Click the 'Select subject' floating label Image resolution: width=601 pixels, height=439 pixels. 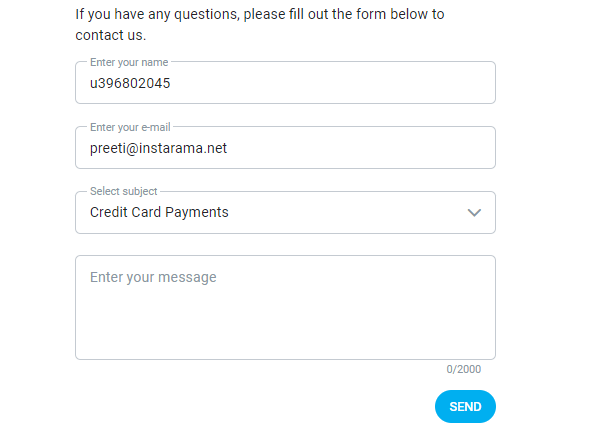point(124,191)
